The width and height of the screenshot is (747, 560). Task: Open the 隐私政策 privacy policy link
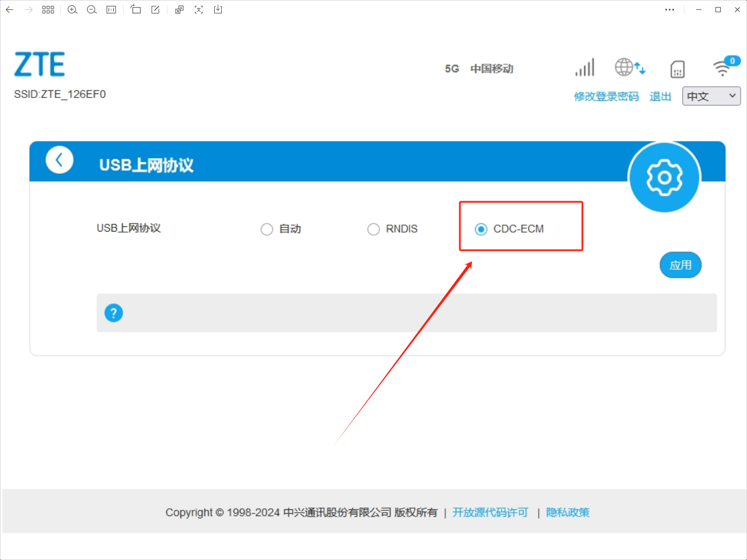[x=567, y=512]
